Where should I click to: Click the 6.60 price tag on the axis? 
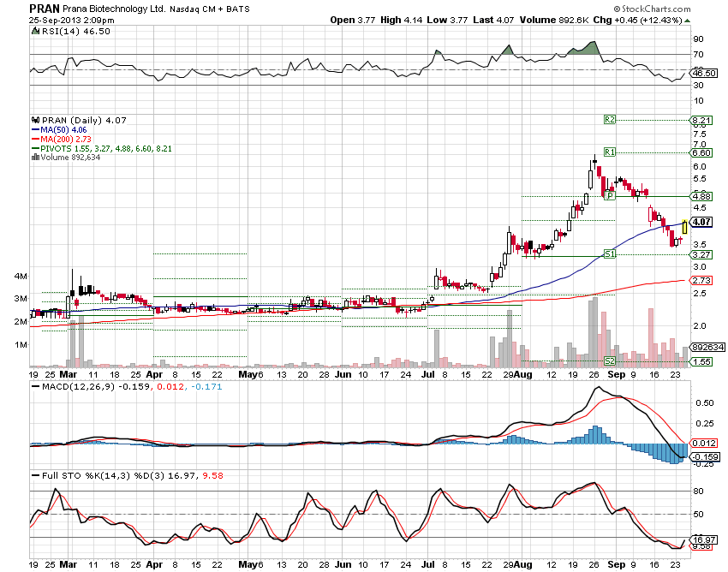tap(701, 152)
